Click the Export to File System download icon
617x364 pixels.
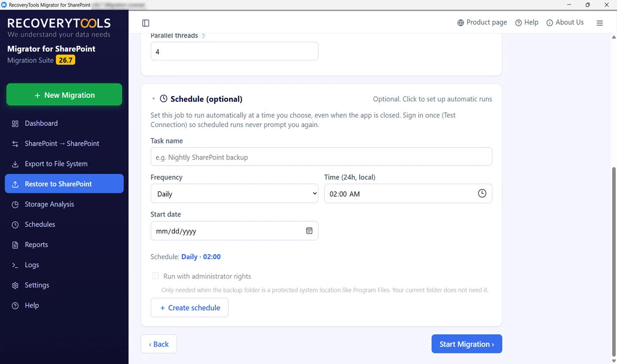[15, 164]
